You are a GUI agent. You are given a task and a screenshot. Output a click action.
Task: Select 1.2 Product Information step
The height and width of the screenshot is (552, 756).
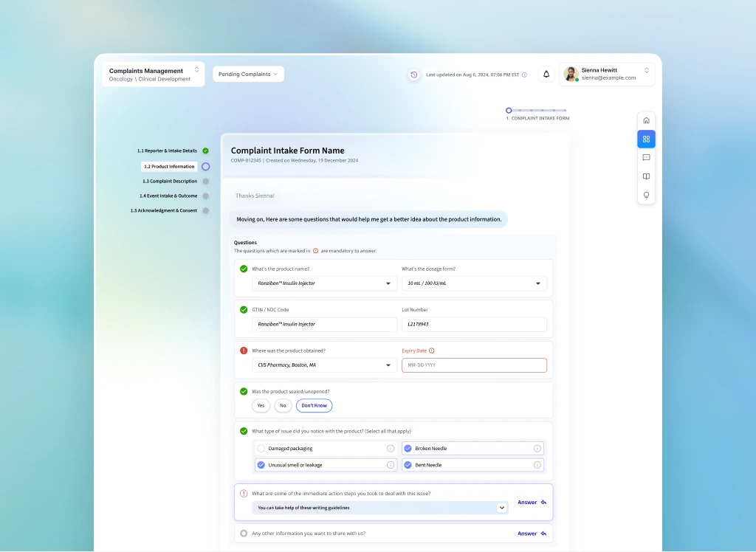[x=169, y=166]
